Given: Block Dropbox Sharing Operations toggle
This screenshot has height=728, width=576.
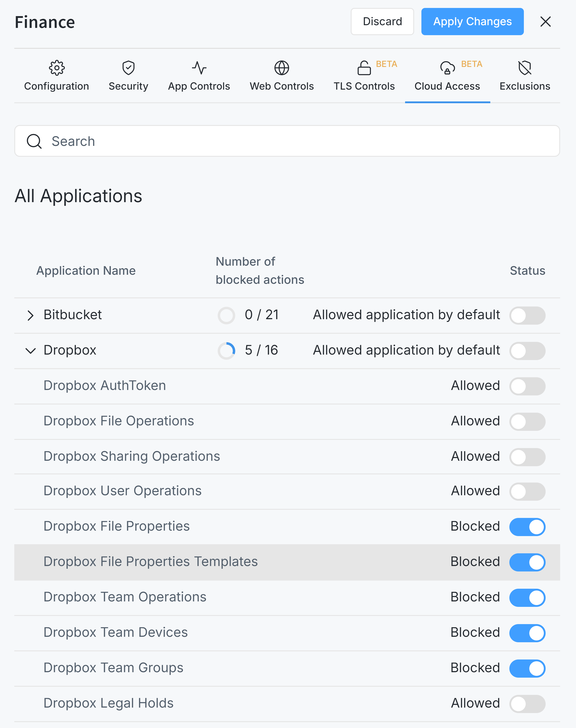Looking at the screenshot, I should click(x=527, y=457).
